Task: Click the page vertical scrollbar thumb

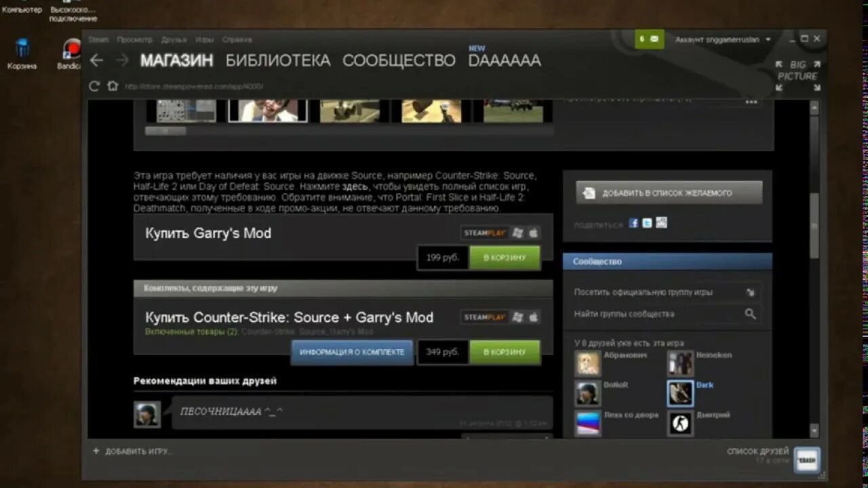Action: (814, 226)
